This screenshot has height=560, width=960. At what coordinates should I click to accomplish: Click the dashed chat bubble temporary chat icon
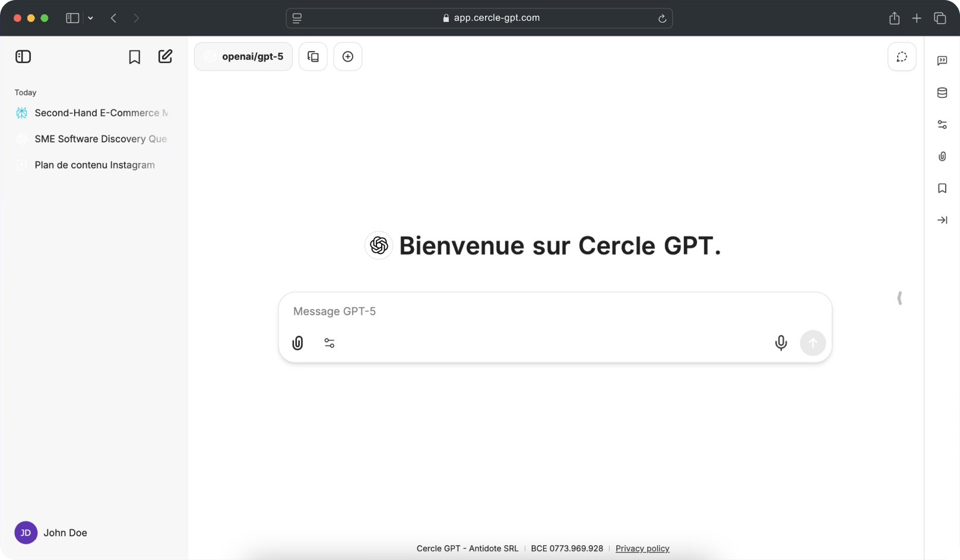(902, 57)
